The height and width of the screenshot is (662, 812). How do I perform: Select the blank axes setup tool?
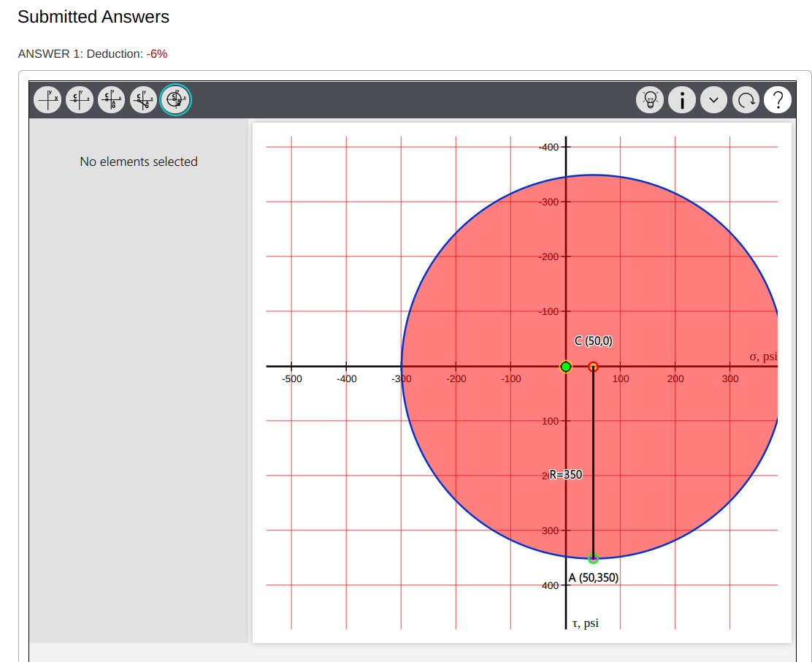tap(47, 99)
